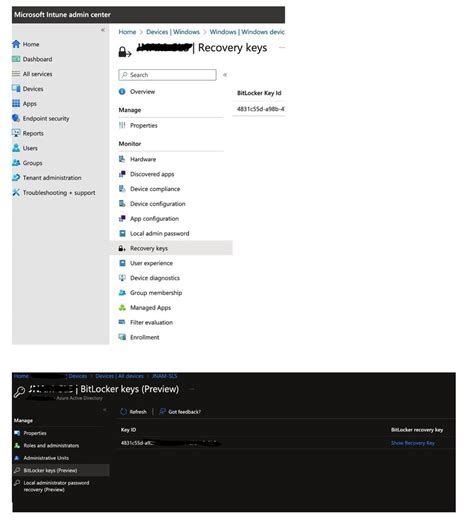The height and width of the screenshot is (523, 474).
Task: Click the Refresh icon in BitLocker keys toolbar
Action: [123, 412]
